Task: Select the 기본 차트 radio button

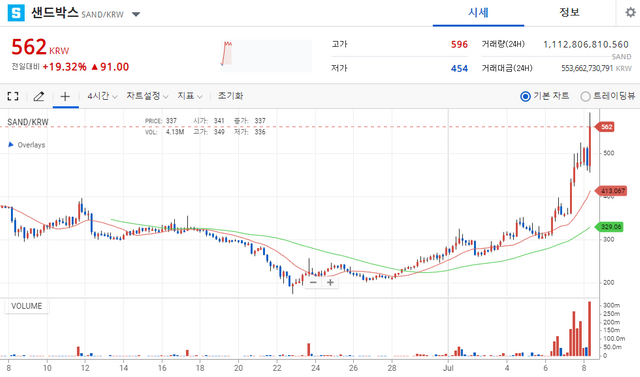Action: pos(525,96)
